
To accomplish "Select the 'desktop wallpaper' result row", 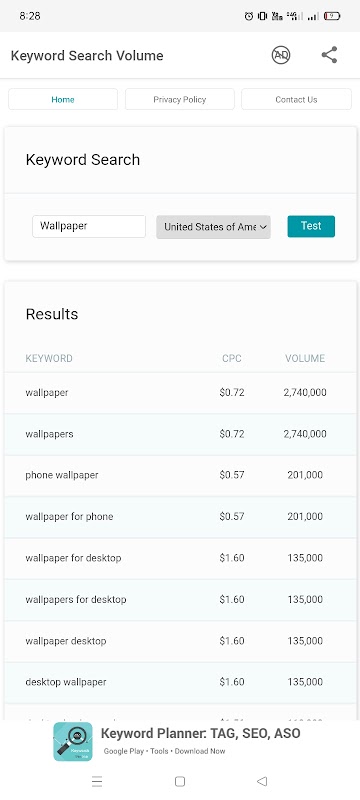I will tap(181, 683).
